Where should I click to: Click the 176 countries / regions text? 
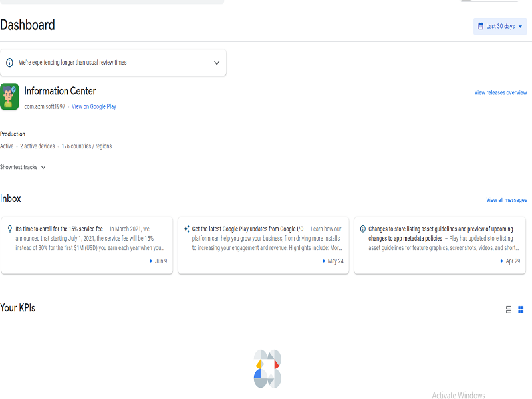coord(86,146)
